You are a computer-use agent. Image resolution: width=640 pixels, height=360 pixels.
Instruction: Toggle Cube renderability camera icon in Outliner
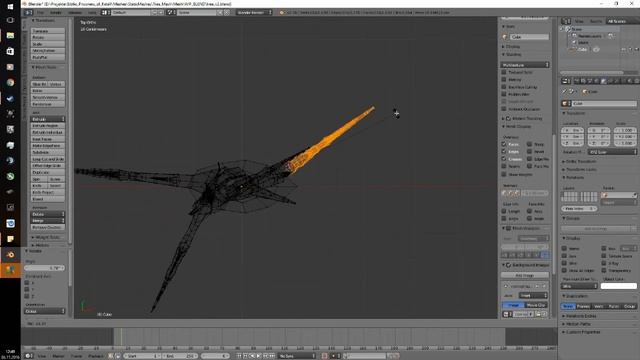click(x=637, y=49)
